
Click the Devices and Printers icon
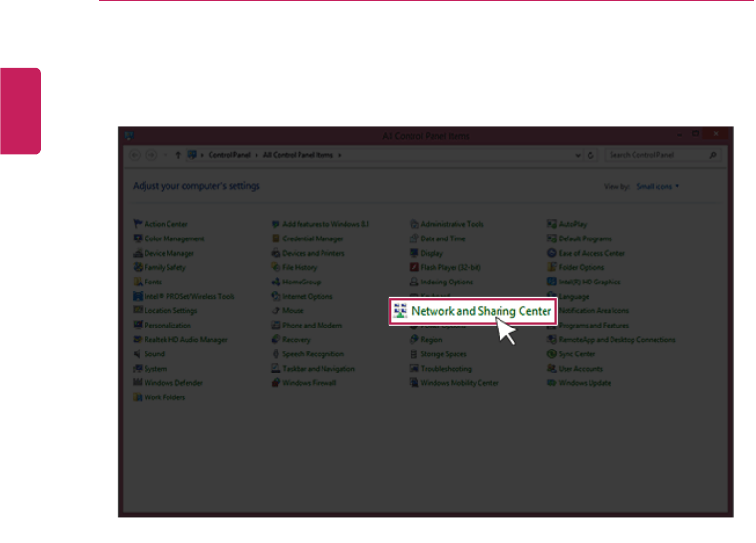[x=276, y=253]
